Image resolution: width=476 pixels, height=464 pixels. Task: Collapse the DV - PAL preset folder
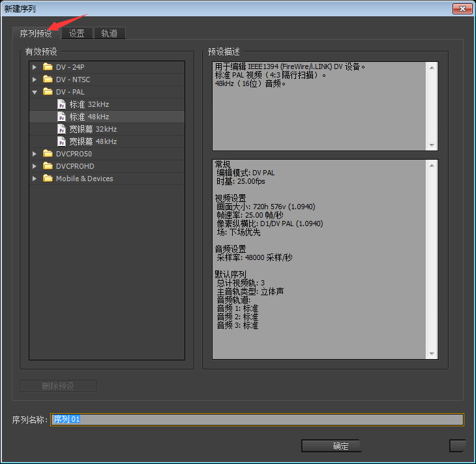click(x=35, y=92)
